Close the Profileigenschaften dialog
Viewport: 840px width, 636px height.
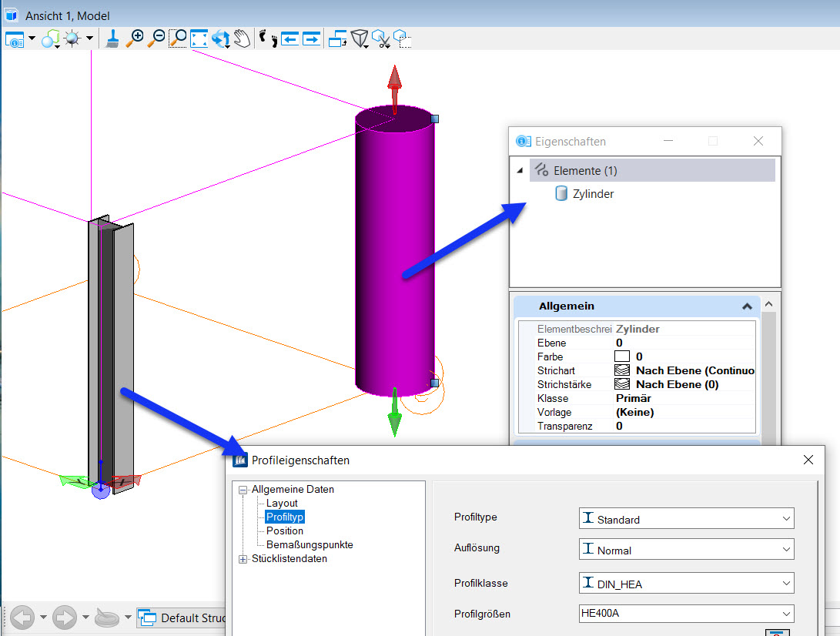[808, 460]
